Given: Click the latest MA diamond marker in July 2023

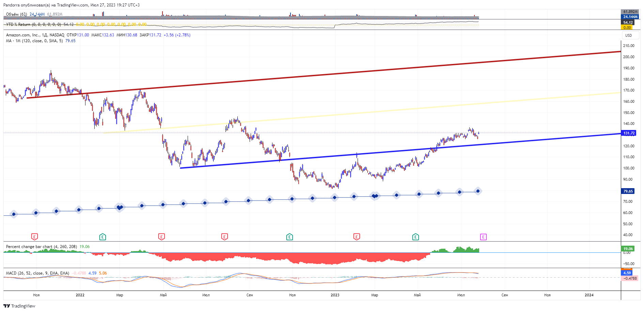Looking at the screenshot, I should 478,191.
